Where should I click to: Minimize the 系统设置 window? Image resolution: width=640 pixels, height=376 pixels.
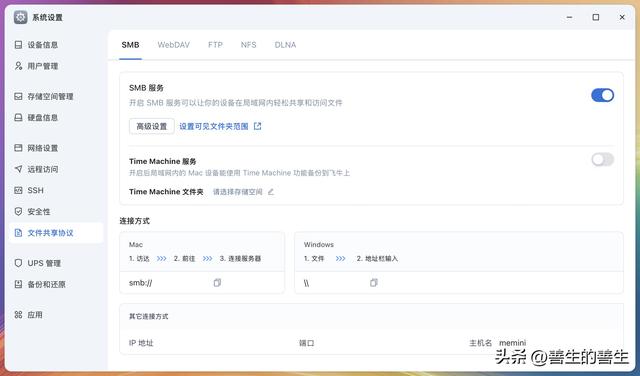[569, 17]
